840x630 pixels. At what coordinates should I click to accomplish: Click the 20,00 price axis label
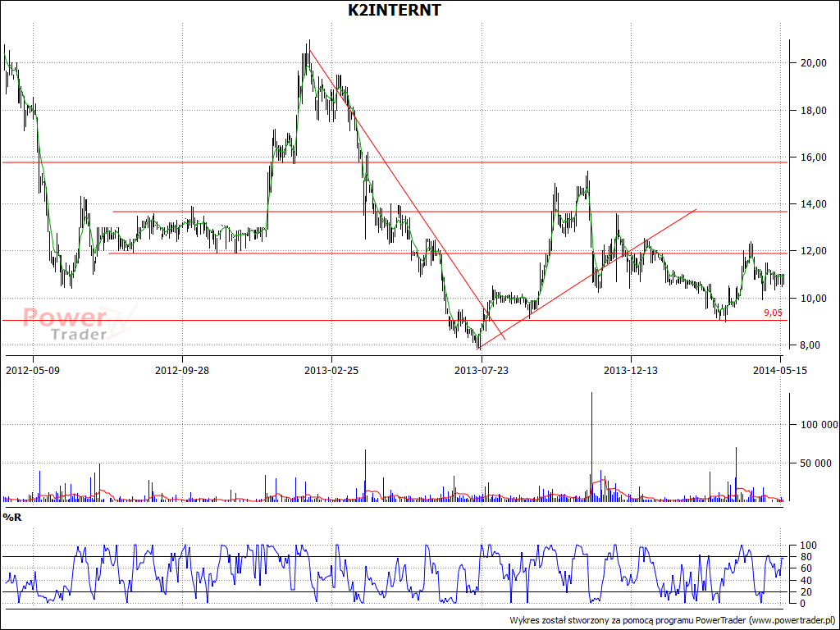coord(813,63)
